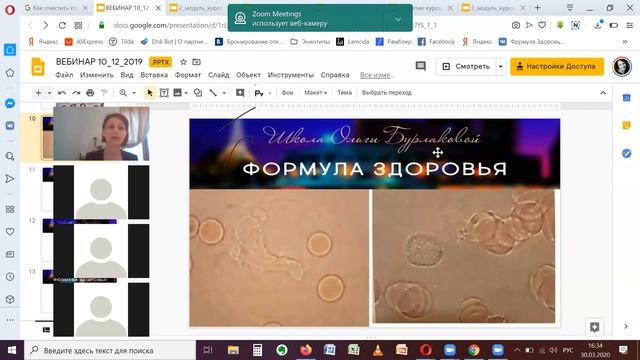Collapse the toolbar with the up chevron

tap(603, 93)
